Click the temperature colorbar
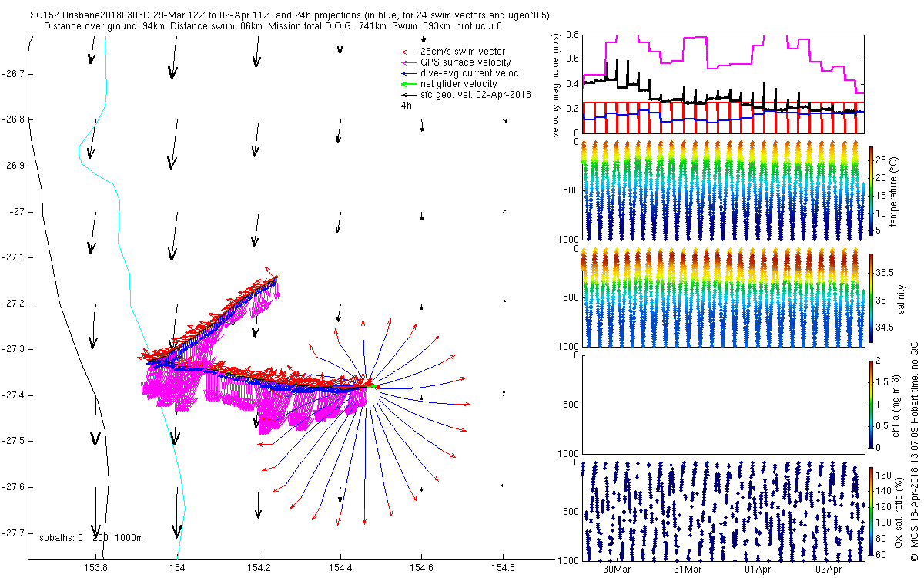The width and height of the screenshot is (924, 578). click(871, 190)
